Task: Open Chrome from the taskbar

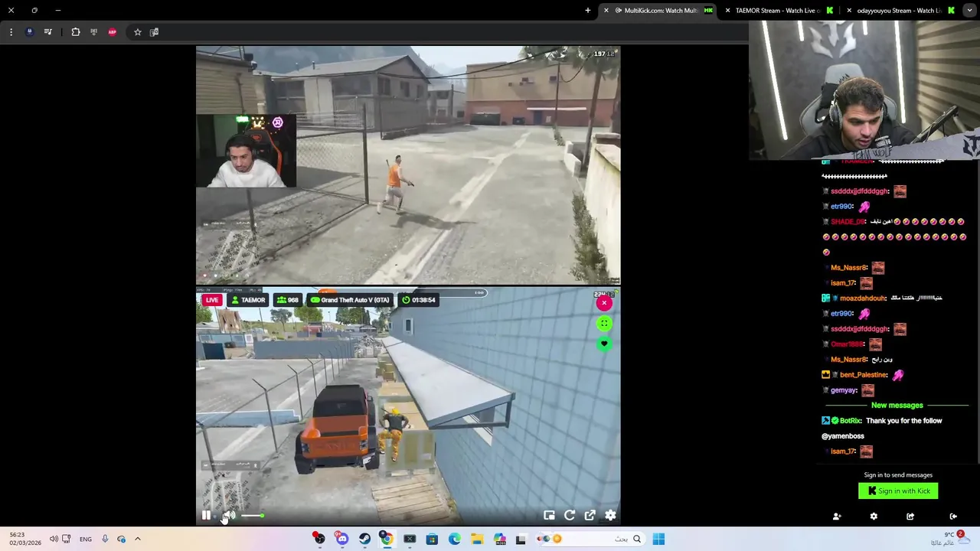Action: (x=387, y=540)
